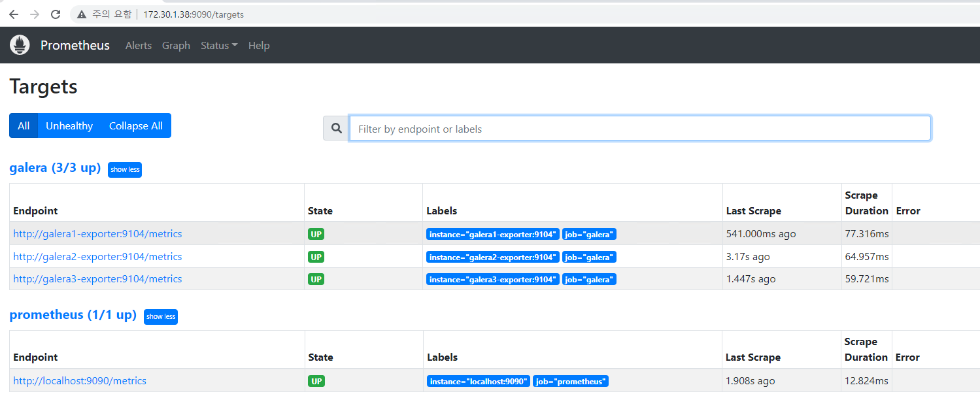This screenshot has width=980, height=398.
Task: Click scrape duration 12.824ms
Action: pyautogui.click(x=866, y=381)
